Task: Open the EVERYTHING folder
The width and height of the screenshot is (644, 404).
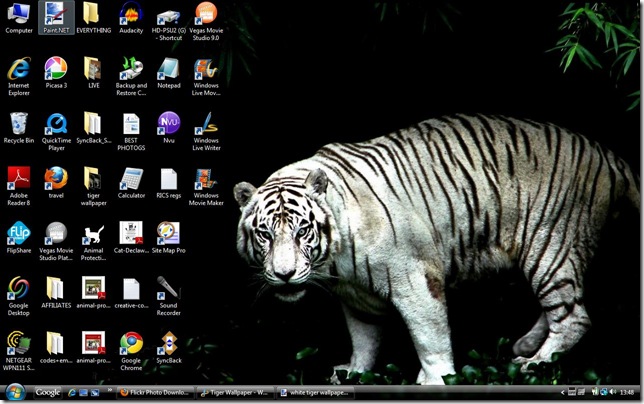Action: pos(94,18)
